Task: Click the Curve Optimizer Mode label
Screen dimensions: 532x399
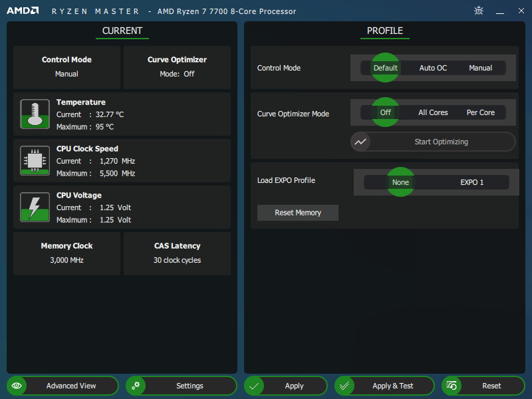Action: click(x=293, y=114)
